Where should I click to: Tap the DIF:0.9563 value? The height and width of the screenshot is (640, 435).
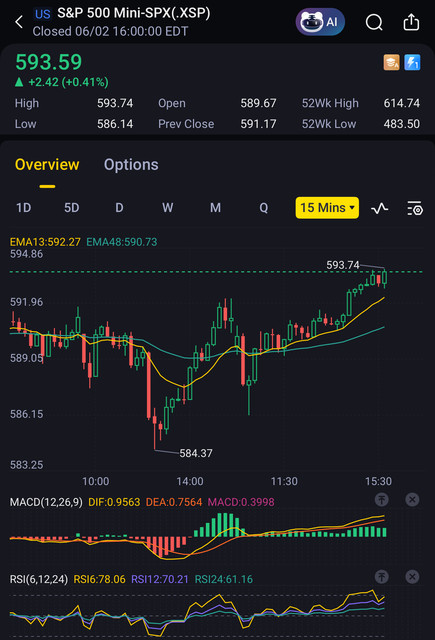tap(114, 502)
